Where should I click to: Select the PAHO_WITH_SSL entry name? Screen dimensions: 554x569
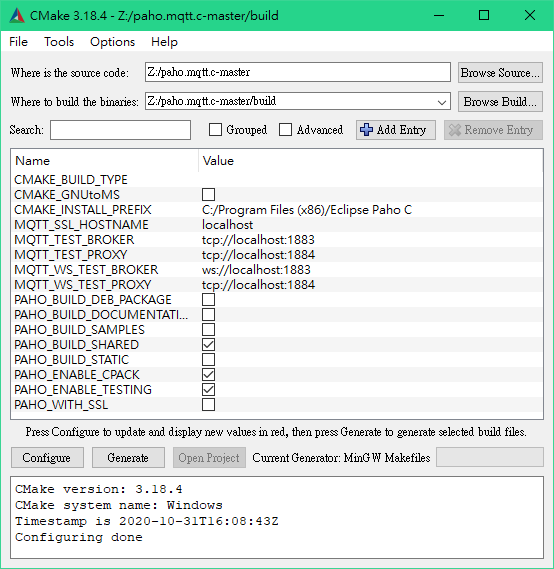[61, 405]
